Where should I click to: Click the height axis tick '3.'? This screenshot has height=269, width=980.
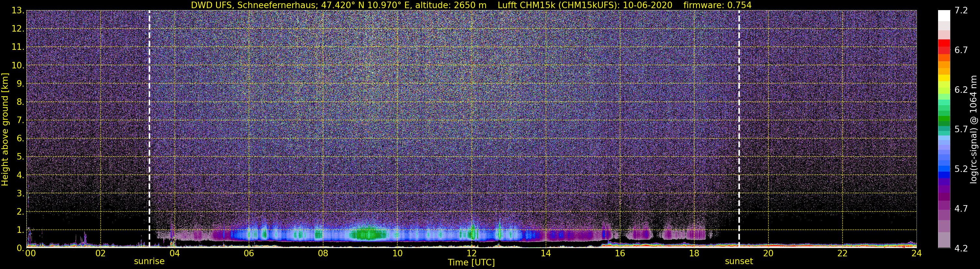(20, 193)
